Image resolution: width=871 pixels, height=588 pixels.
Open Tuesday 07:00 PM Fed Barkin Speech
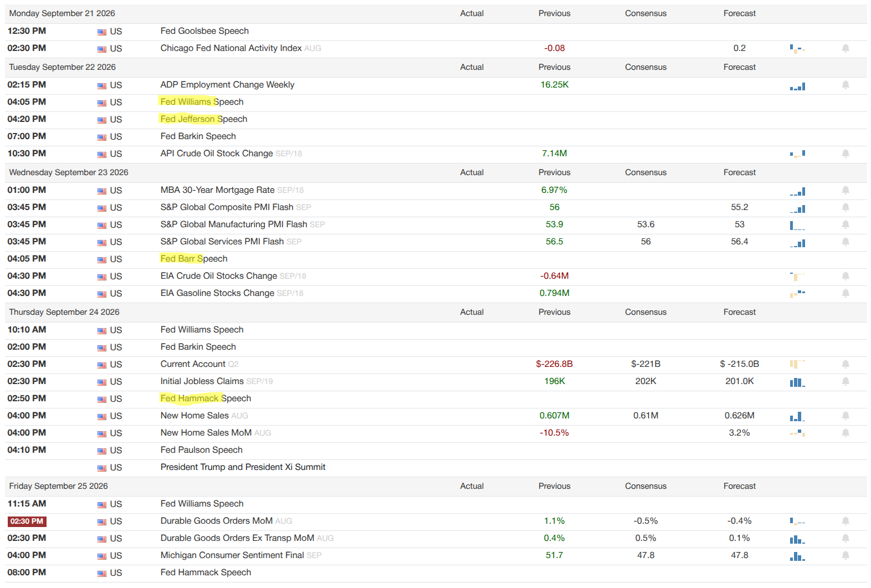tap(198, 136)
